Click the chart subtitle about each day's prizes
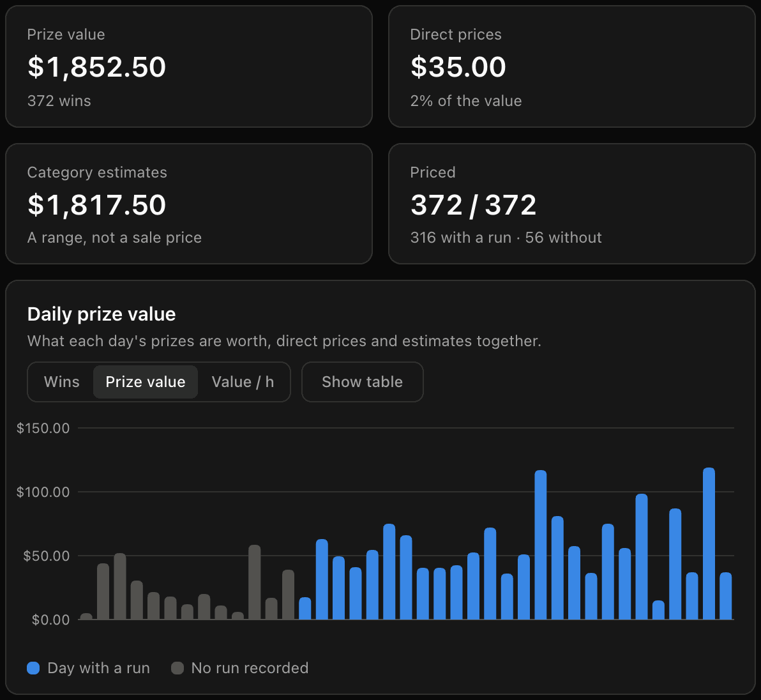Image resolution: width=761 pixels, height=700 pixels. (284, 341)
